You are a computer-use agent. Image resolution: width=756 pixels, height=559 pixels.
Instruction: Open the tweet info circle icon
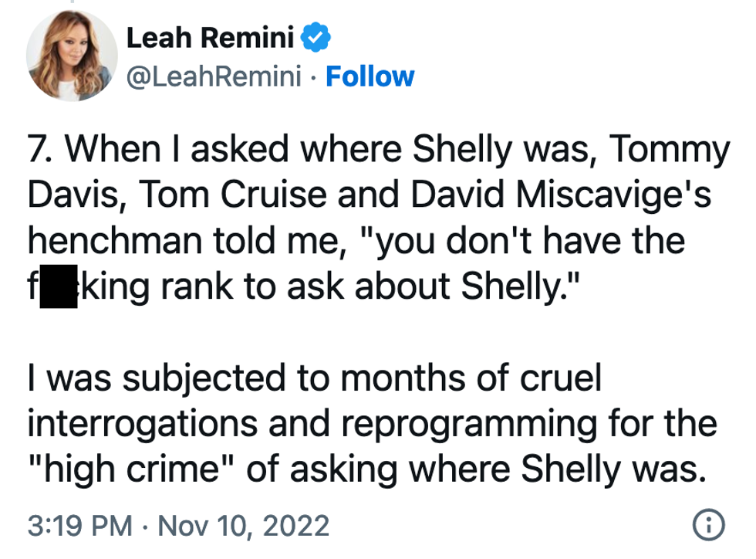pos(708,526)
